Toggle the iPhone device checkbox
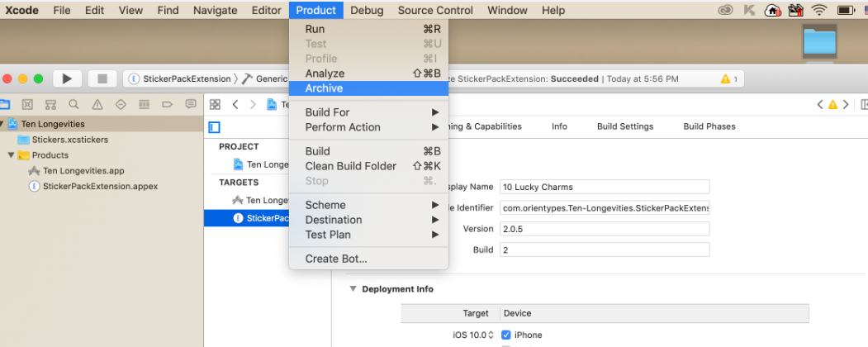The image size is (868, 347). point(505,335)
